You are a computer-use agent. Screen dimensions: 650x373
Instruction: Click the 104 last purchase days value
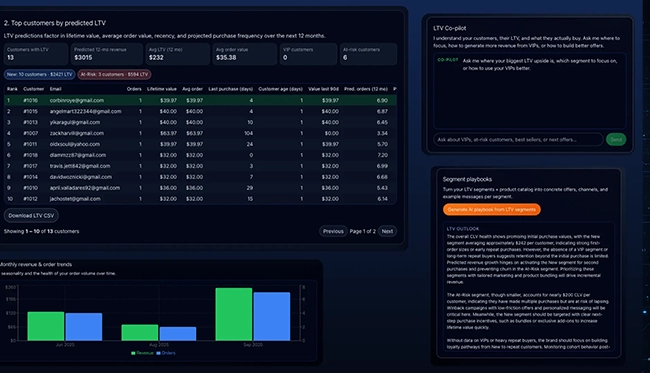coord(248,133)
